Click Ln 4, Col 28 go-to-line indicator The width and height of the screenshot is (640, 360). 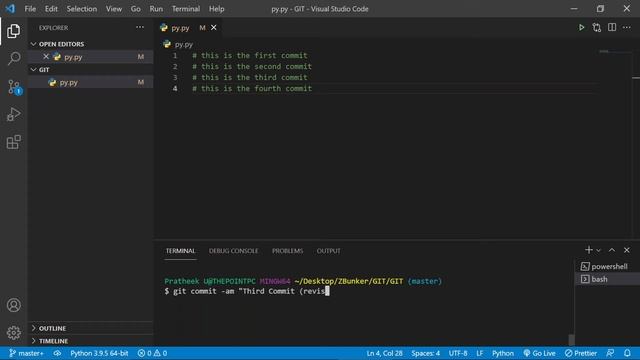tap(384, 353)
